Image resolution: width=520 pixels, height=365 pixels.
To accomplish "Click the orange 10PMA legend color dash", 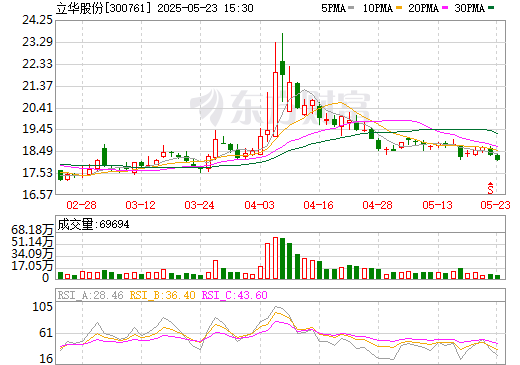I will [x=399, y=7].
